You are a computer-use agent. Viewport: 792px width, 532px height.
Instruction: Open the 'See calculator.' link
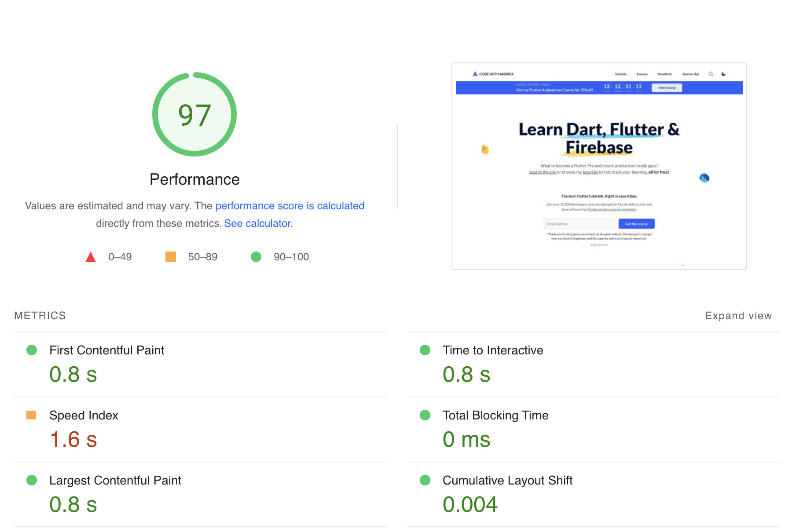(258, 223)
